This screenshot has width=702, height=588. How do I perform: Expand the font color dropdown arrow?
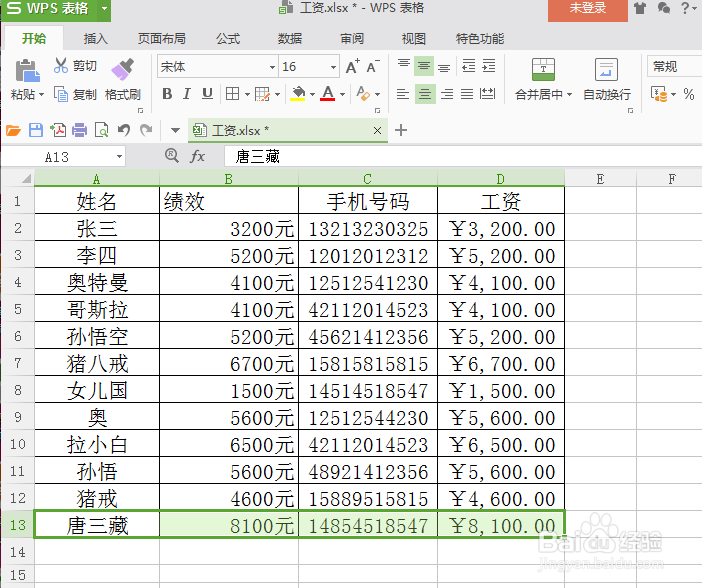342,94
